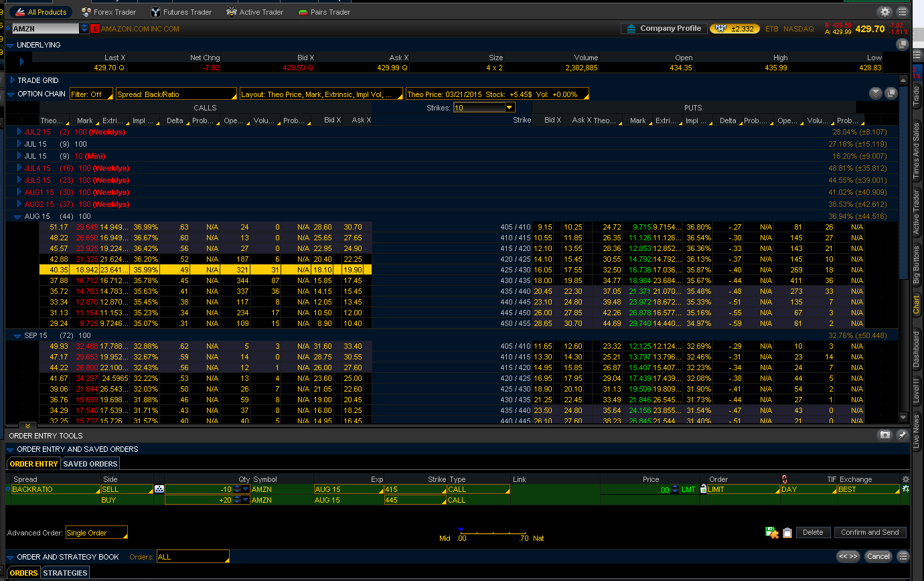Screen dimensions: 924x581
Task: Open the SAVED ORDERS tab
Action: point(90,463)
